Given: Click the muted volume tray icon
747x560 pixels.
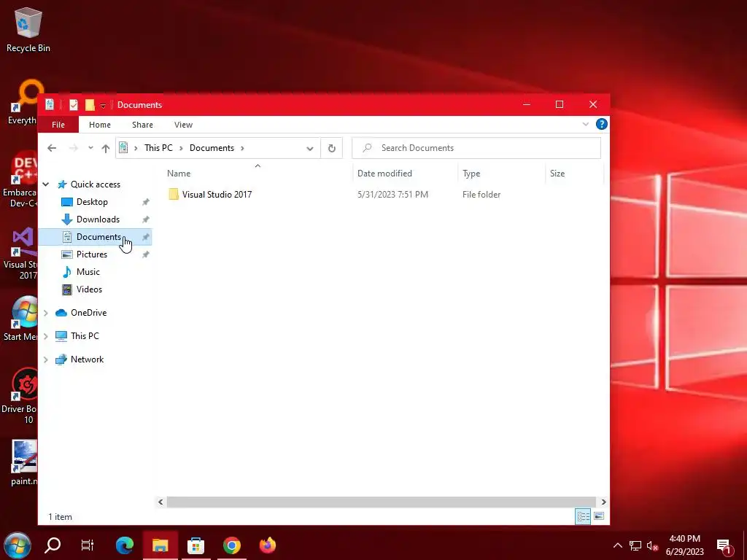Looking at the screenshot, I should (652, 545).
